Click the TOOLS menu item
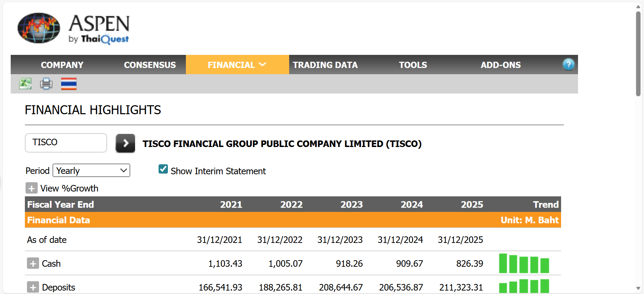This screenshot has width=644, height=294. click(413, 65)
